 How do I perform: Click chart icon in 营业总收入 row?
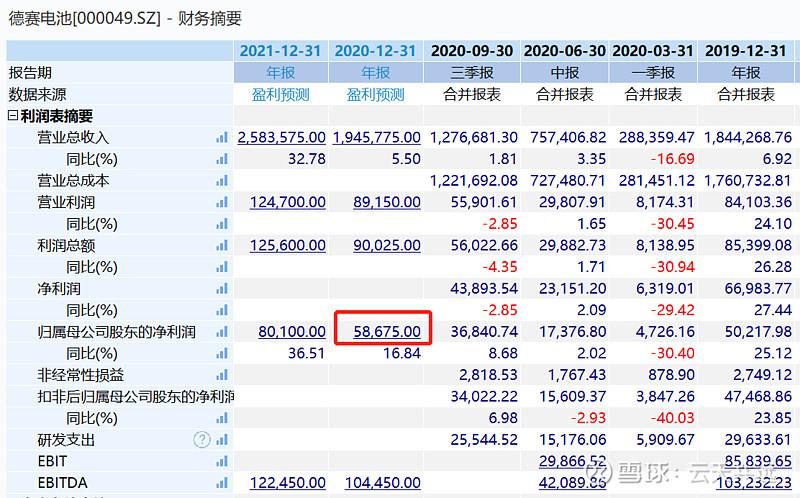(x=222, y=138)
